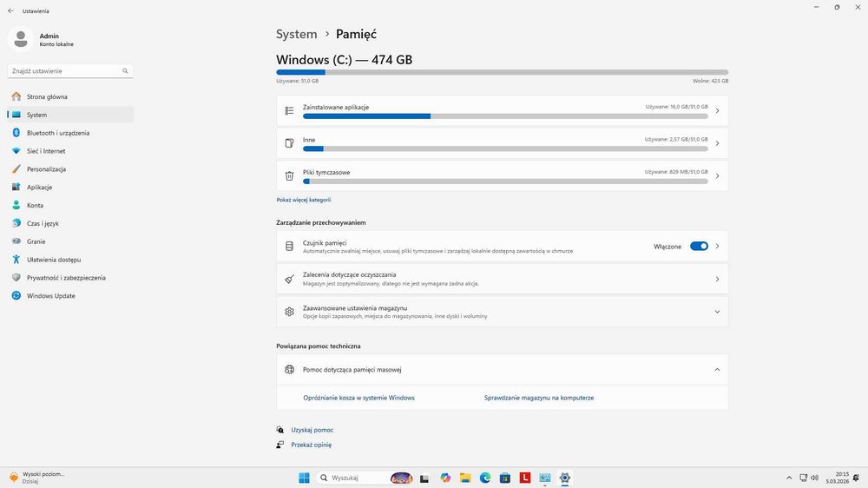
Task: Open Personalizacja settings page
Action: click(x=70, y=169)
